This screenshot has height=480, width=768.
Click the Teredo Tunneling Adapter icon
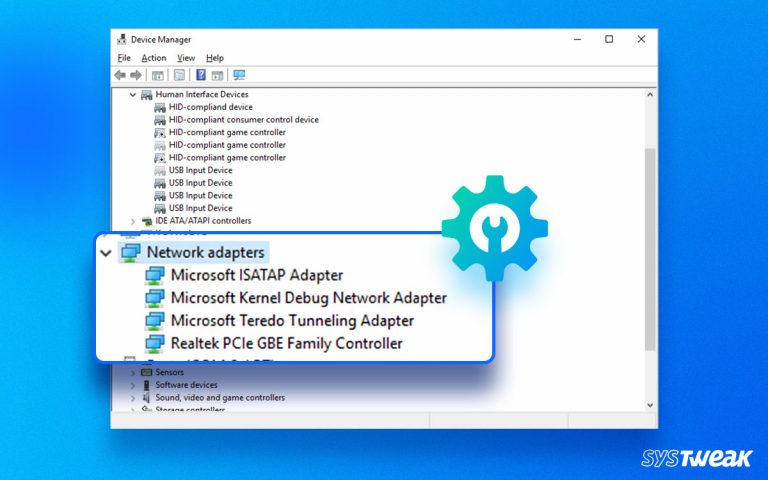(155, 321)
